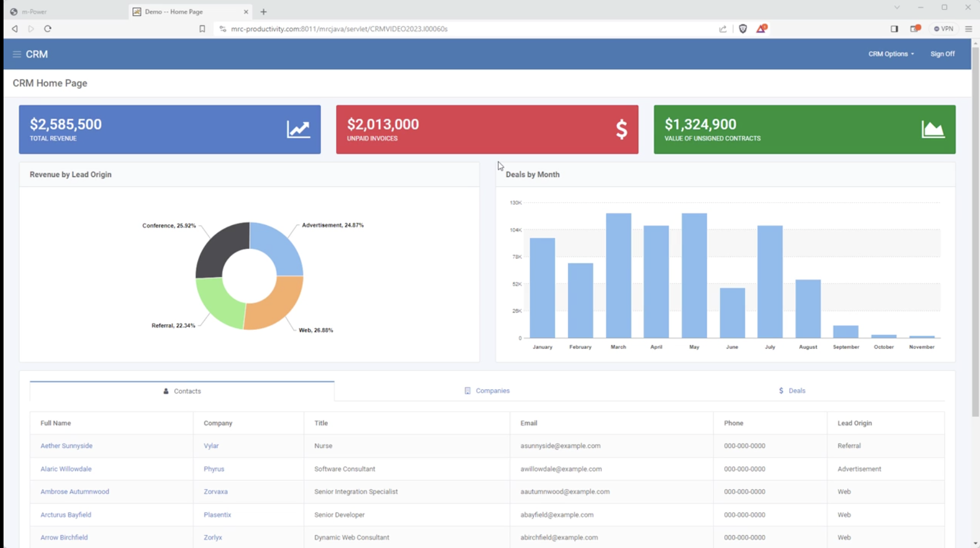The height and width of the screenshot is (548, 980).
Task: Open the Aether Sunnyside contact link
Action: click(66, 446)
